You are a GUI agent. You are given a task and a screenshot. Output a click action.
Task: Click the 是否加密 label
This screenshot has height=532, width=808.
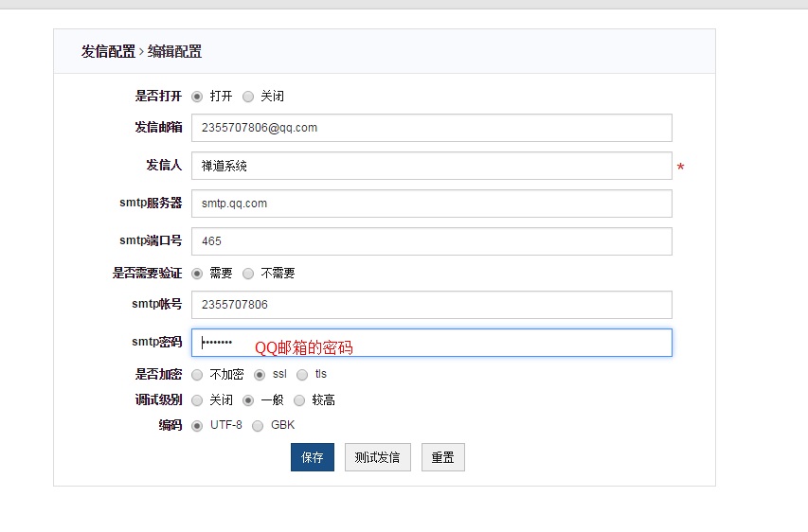pos(159,375)
